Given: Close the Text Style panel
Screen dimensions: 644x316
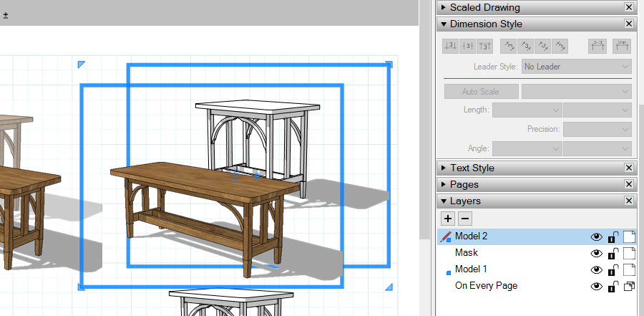Looking at the screenshot, I should (629, 168).
